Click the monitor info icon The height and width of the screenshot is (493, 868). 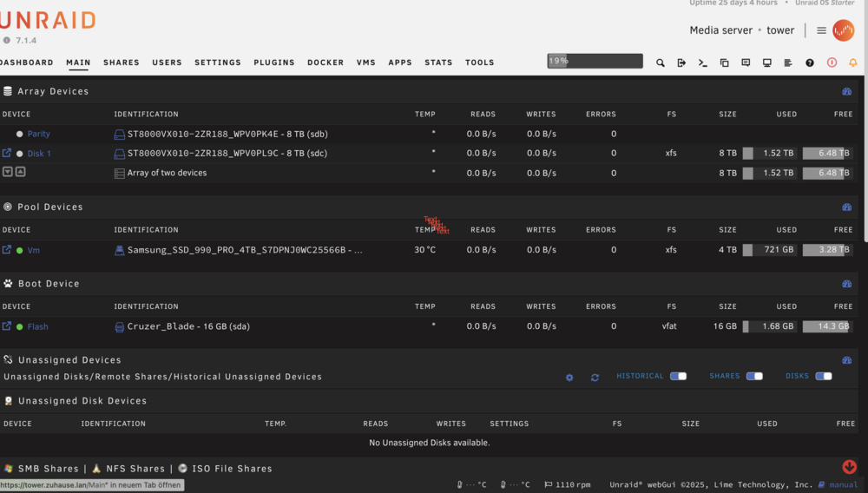coord(766,63)
